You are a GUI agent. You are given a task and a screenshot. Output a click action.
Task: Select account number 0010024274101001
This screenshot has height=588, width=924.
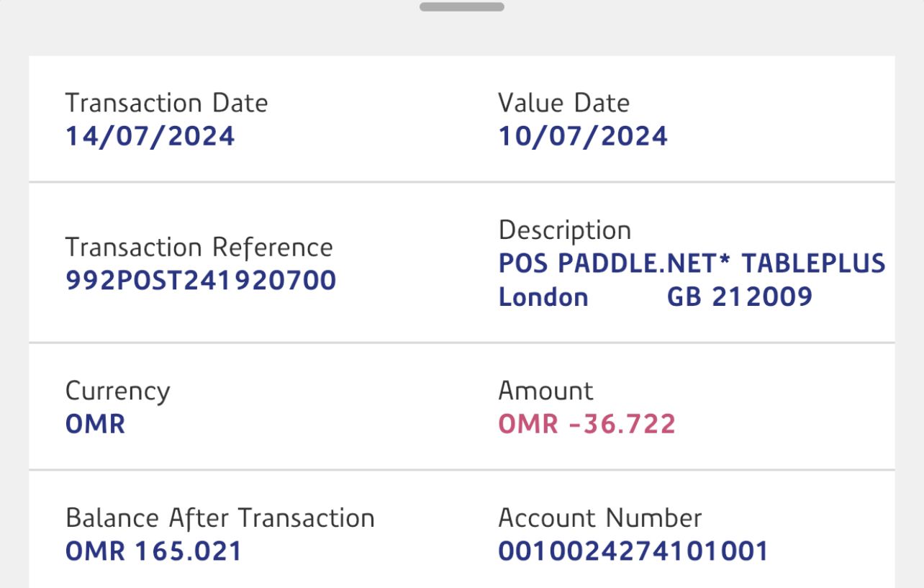click(633, 551)
